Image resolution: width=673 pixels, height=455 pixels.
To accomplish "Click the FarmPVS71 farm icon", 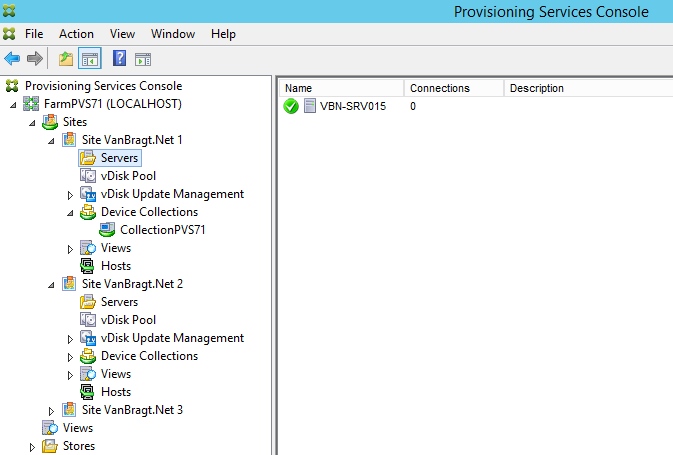I will (31, 104).
